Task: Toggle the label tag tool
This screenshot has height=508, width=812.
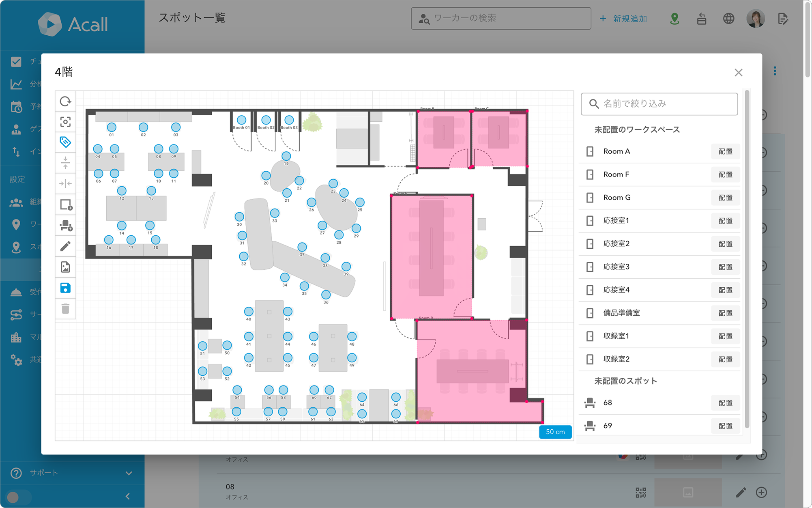Action: 65,142
